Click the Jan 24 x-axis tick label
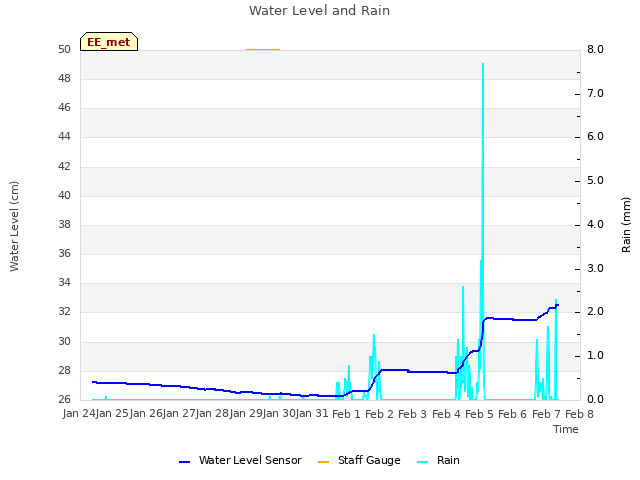640x480 pixels. (x=79, y=414)
